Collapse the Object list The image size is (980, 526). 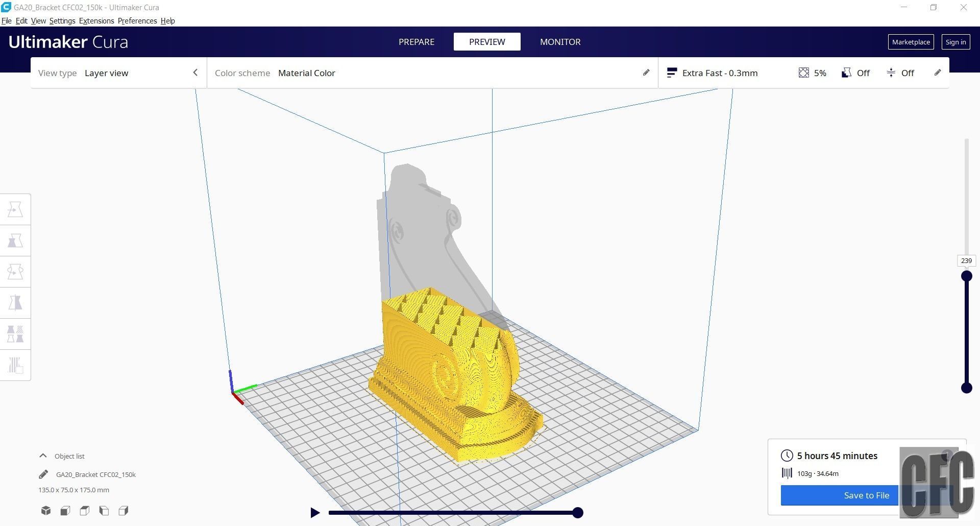click(43, 456)
